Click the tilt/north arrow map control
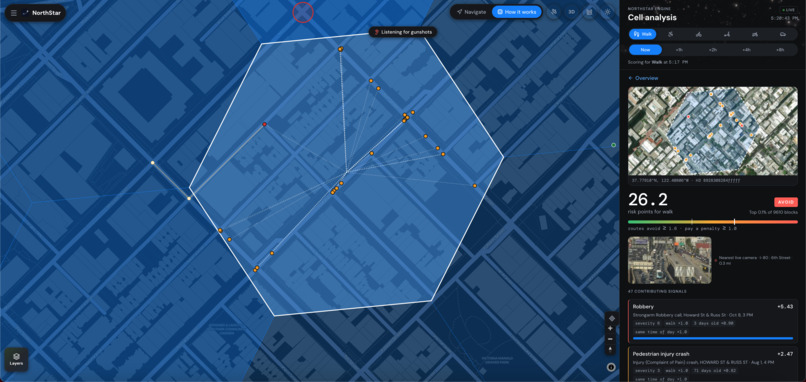This screenshot has height=382, width=806. (610, 350)
